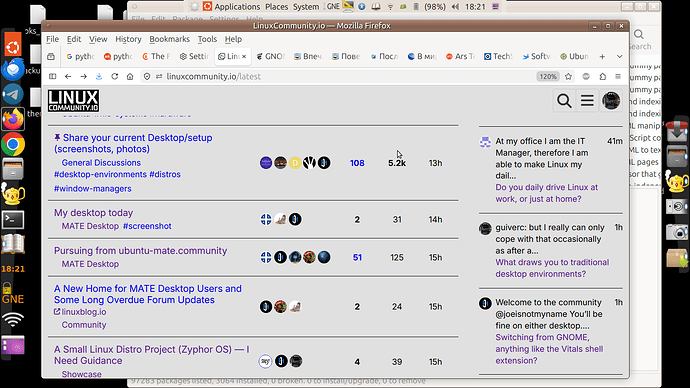Open the terminal from the dock
This screenshot has height=388, width=690.
[13, 219]
